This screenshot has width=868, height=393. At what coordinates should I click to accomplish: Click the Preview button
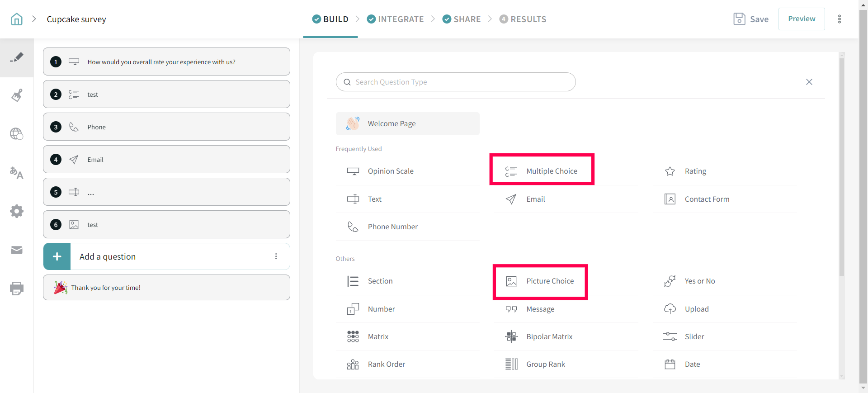(x=801, y=19)
